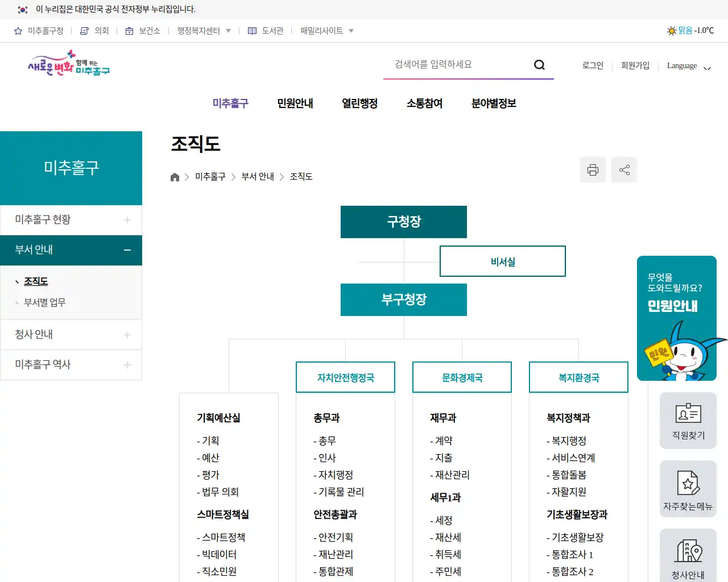The width and height of the screenshot is (728, 582).
Task: Click the 보건소 health center icon
Action: pyautogui.click(x=129, y=31)
